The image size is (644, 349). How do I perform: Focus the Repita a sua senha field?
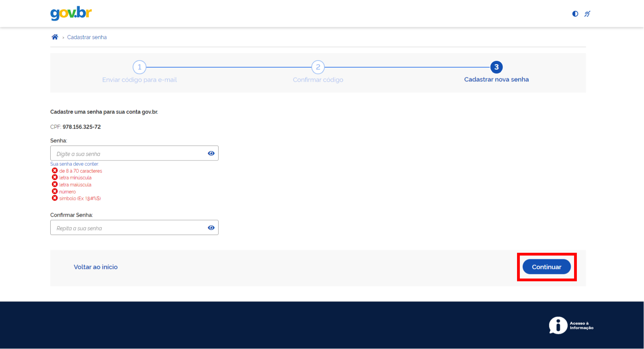pyautogui.click(x=134, y=228)
